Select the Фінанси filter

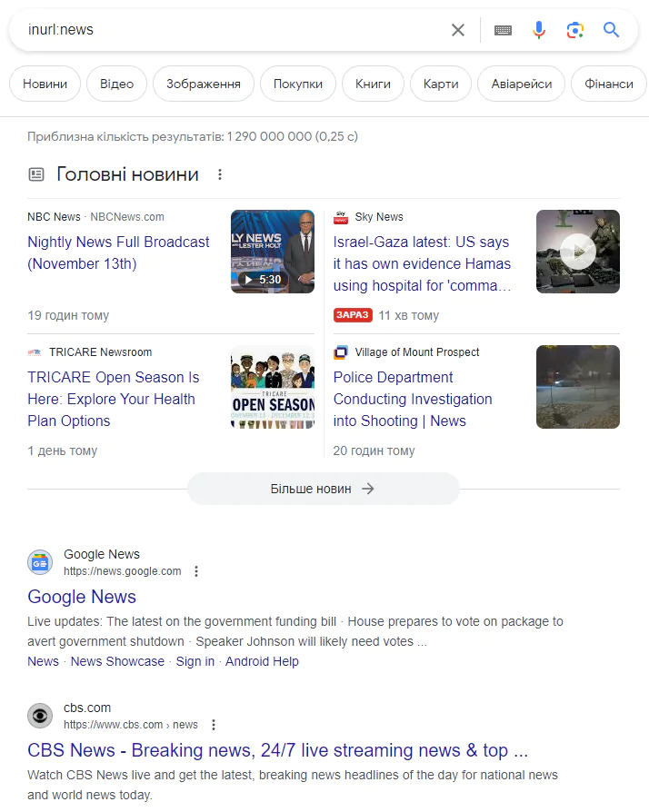(609, 84)
